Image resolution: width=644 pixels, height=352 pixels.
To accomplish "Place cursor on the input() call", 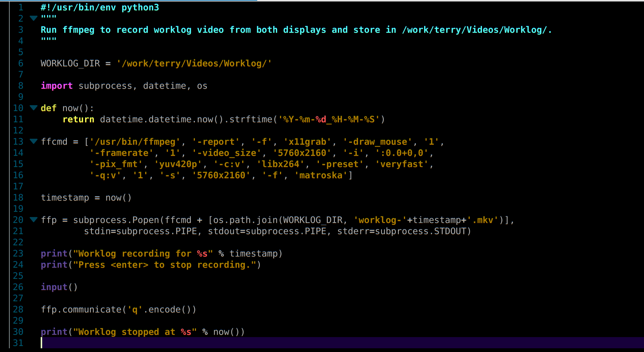I will point(59,287).
